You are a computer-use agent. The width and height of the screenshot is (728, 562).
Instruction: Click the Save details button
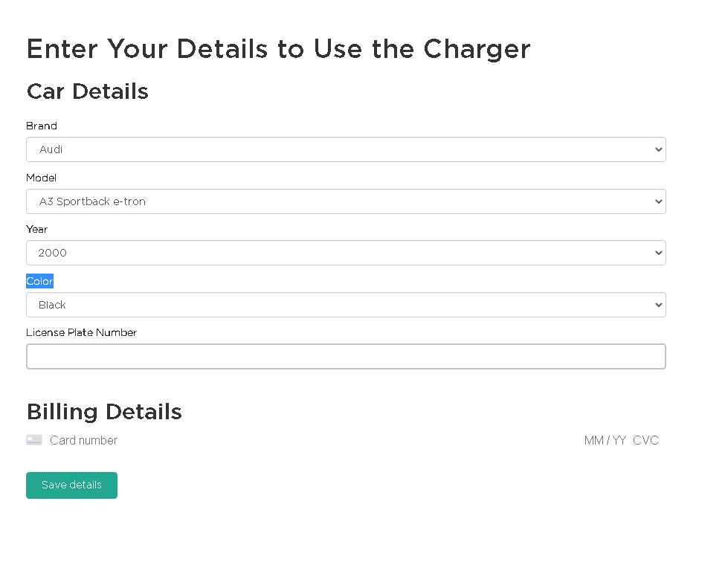[71, 485]
